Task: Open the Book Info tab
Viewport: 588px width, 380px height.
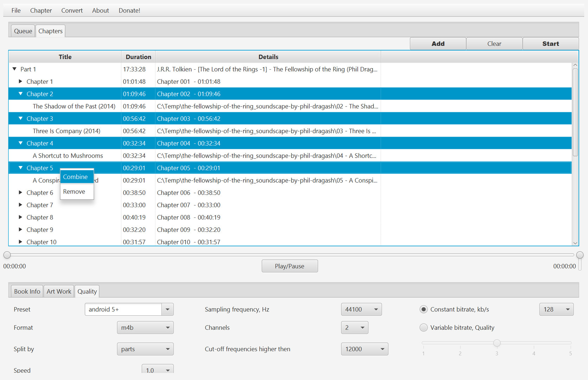Action: (x=27, y=291)
